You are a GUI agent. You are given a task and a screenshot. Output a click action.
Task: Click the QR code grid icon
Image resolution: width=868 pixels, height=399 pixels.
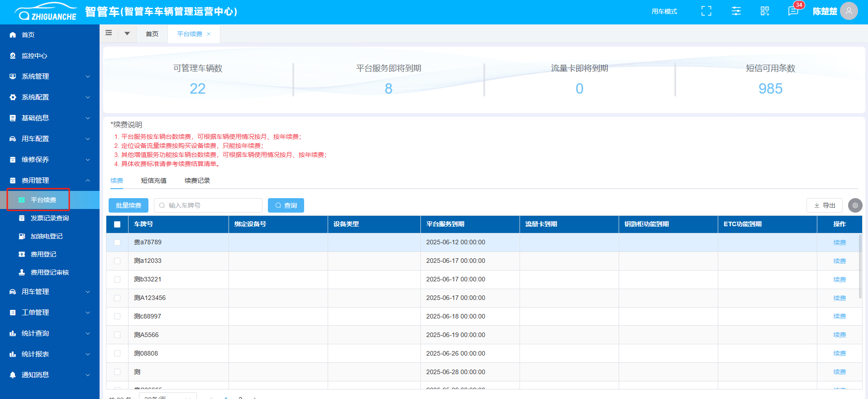coord(765,11)
